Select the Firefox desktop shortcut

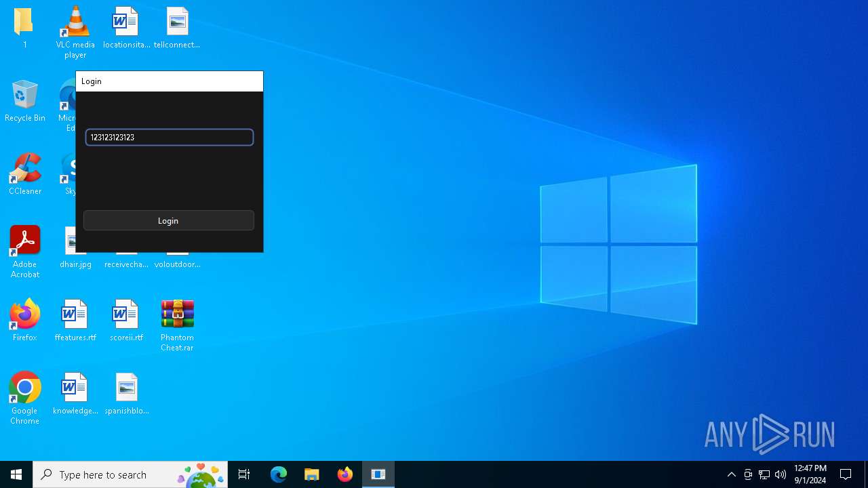coord(24,321)
